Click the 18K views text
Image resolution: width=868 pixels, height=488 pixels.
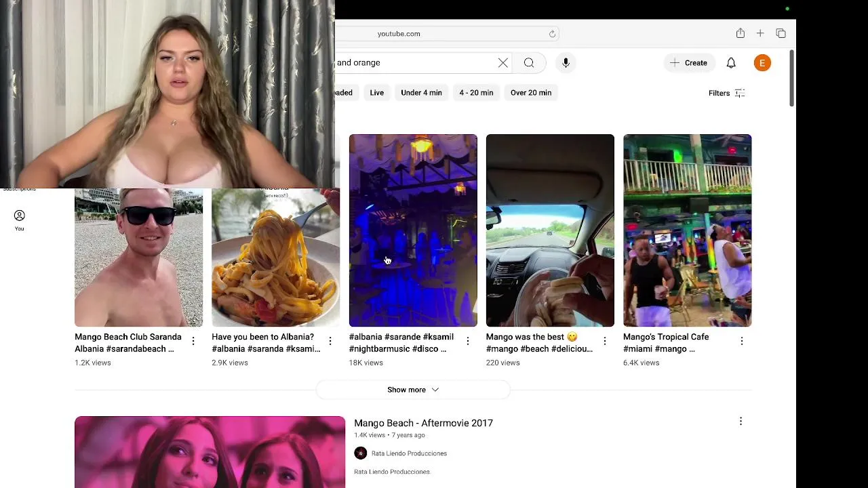(366, 363)
